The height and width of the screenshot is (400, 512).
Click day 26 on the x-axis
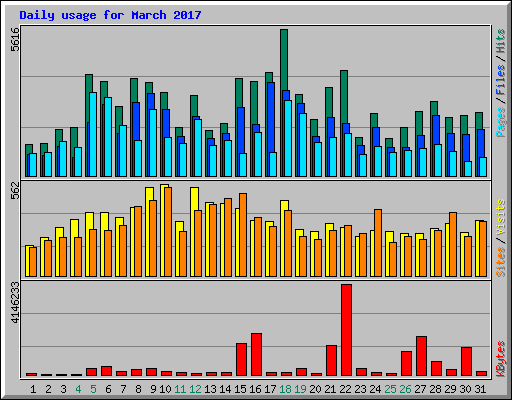(405, 389)
